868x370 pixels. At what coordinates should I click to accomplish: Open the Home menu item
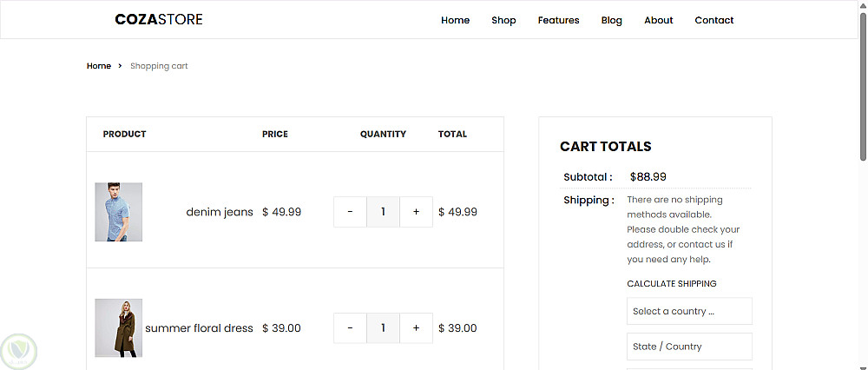point(455,20)
